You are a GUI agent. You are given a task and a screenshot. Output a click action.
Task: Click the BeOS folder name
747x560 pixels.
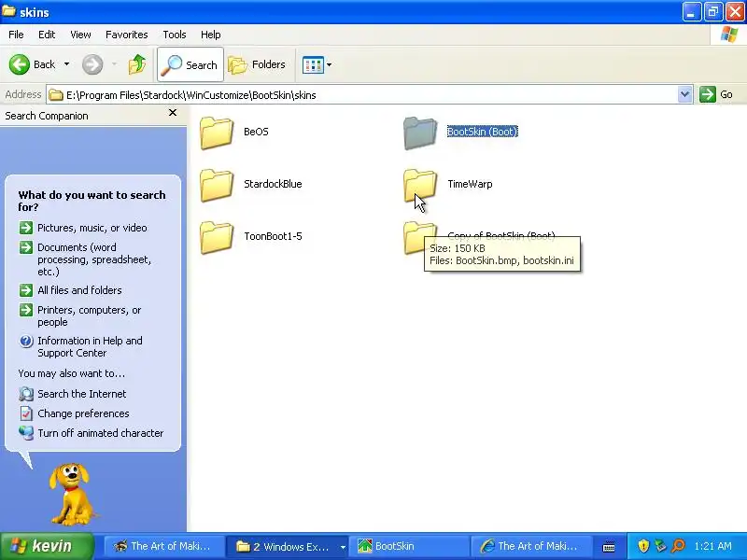tap(256, 132)
